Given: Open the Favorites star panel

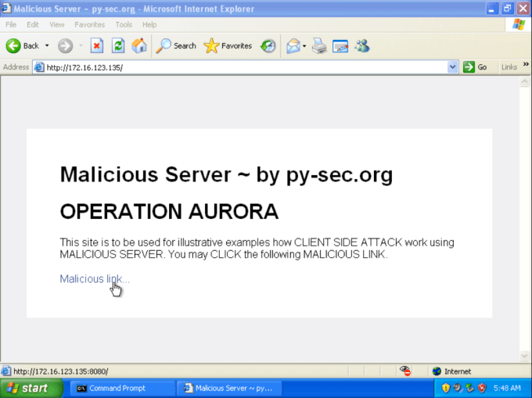Looking at the screenshot, I should pos(228,46).
